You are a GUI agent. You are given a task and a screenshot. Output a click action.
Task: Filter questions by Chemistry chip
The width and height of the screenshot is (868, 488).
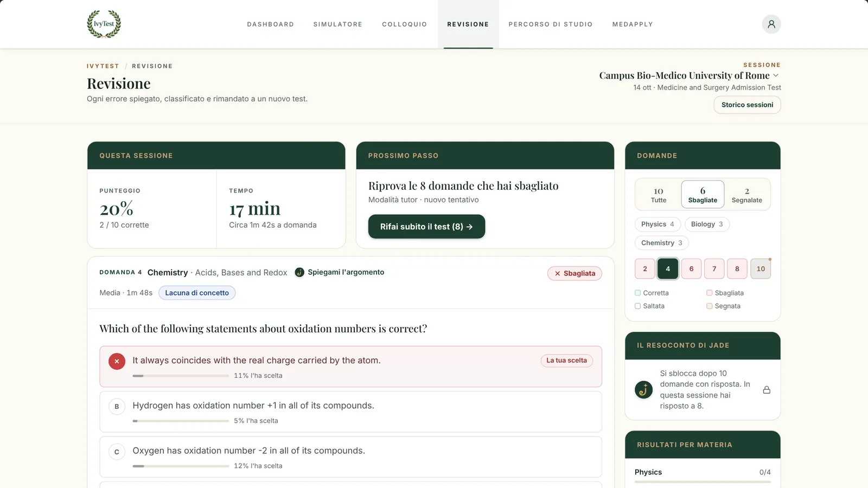coord(662,243)
